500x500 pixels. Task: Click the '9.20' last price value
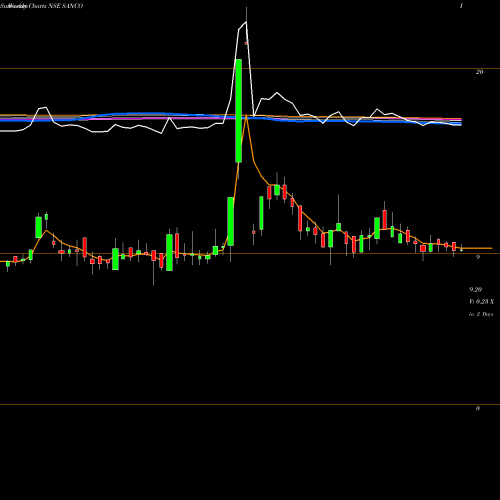[476, 289]
